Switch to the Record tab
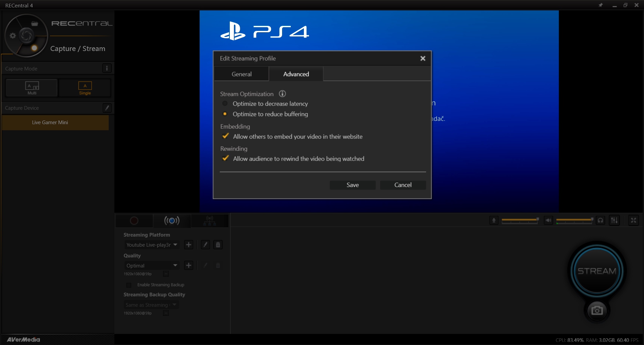 coord(134,220)
